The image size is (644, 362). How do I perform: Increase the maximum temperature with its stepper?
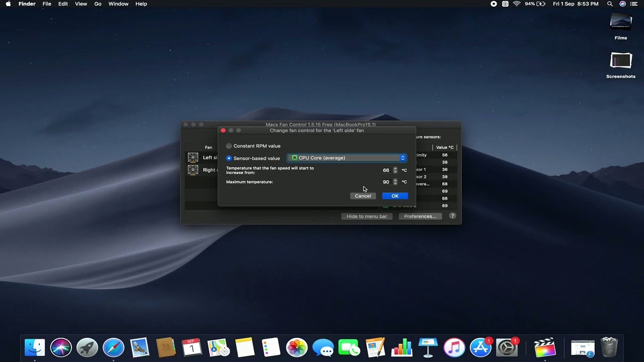coord(395,180)
